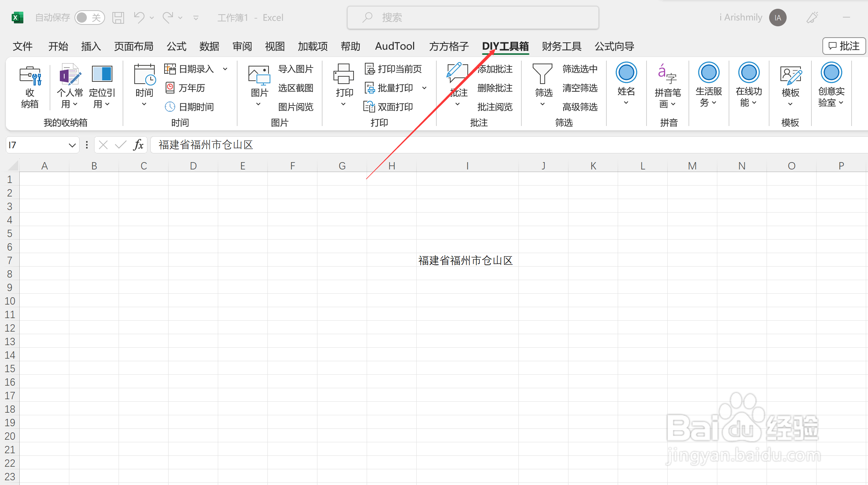The width and height of the screenshot is (868, 485).
Task: Click the 拼音笔画 icon
Action: (667, 74)
